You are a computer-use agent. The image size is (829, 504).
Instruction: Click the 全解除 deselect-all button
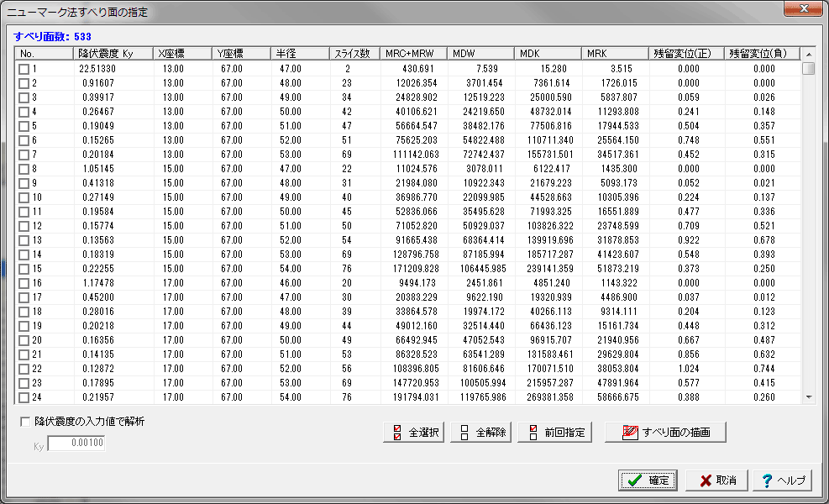tap(480, 432)
